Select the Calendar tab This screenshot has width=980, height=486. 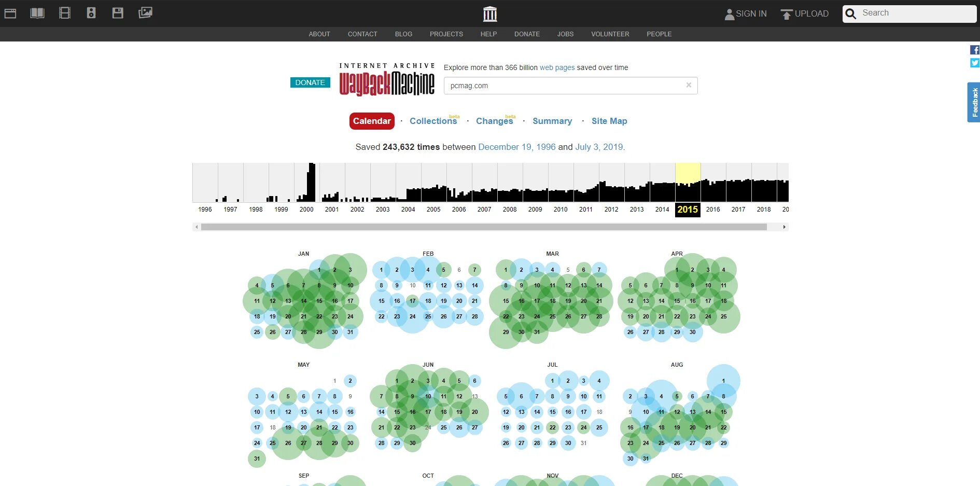click(x=372, y=121)
